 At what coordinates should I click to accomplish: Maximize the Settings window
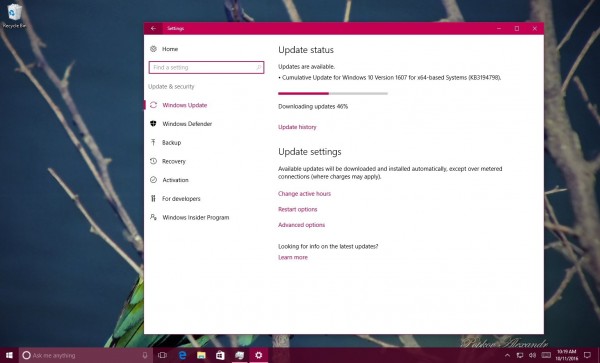(x=517, y=28)
